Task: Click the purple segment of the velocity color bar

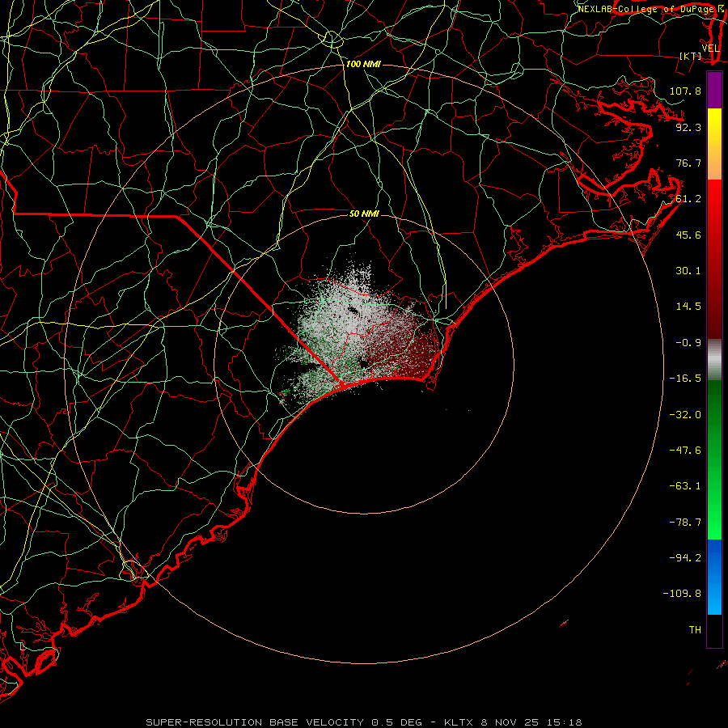Action: (714, 90)
